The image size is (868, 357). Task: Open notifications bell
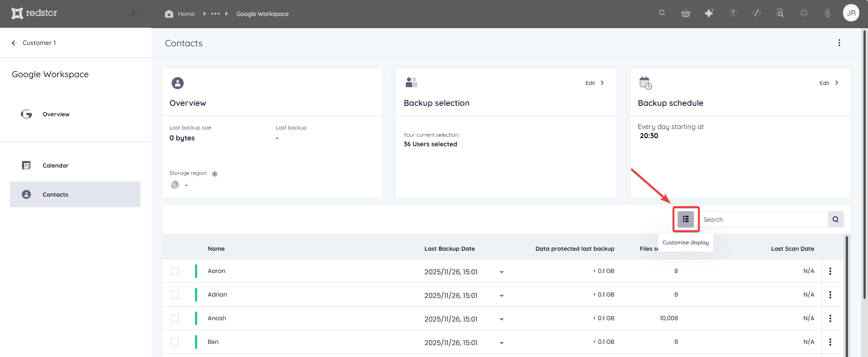828,13
